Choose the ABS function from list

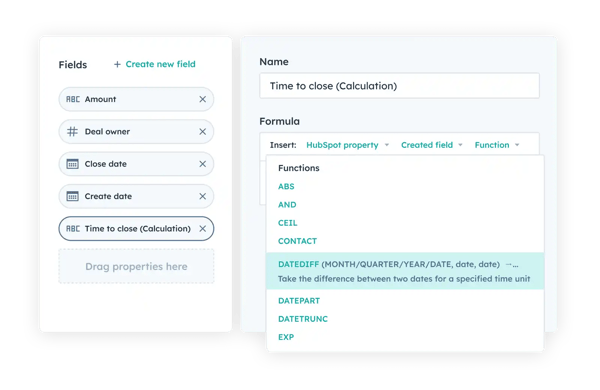pos(286,186)
